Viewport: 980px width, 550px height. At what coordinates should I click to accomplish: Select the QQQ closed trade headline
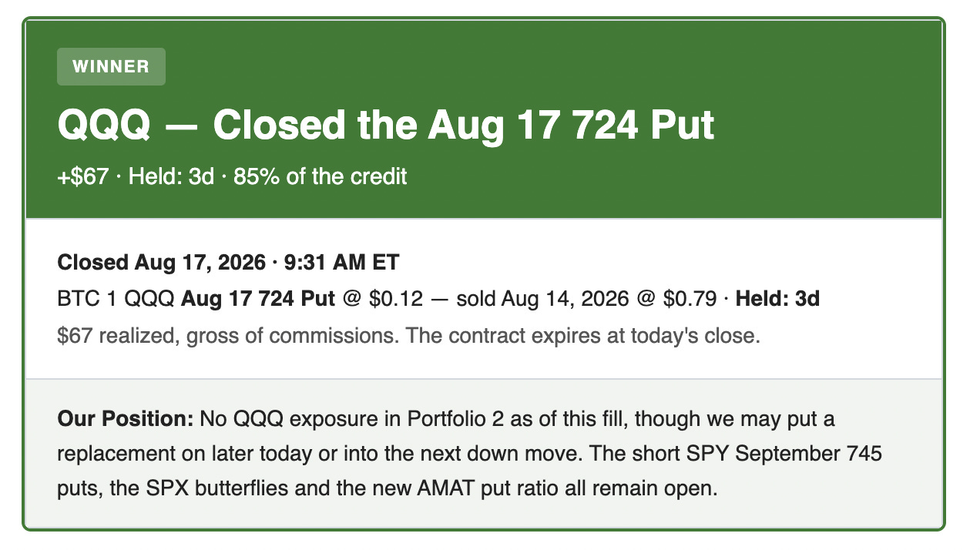(386, 124)
